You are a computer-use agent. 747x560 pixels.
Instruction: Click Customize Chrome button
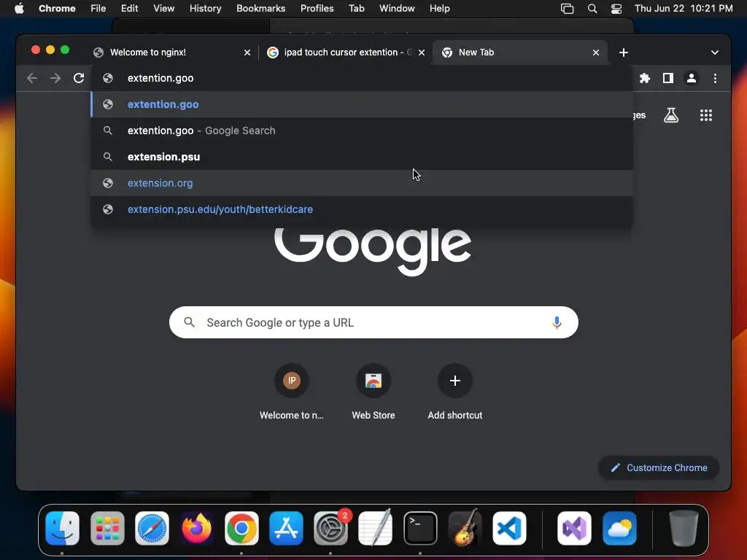tap(659, 467)
